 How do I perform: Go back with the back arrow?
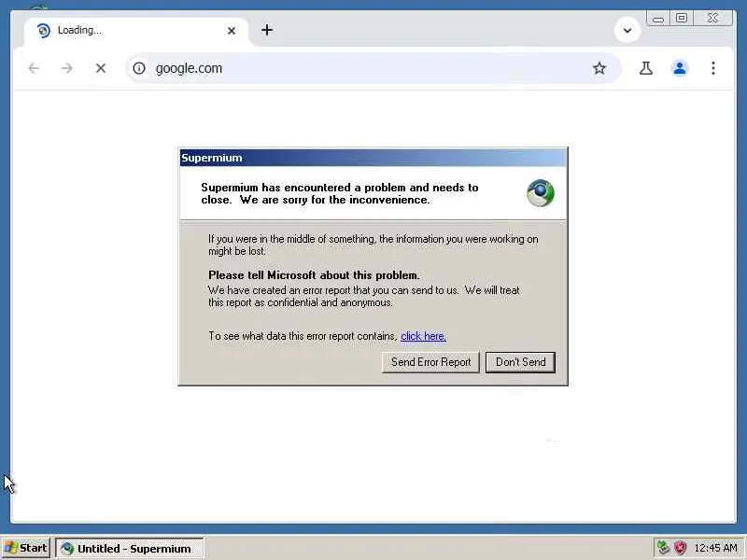point(34,68)
